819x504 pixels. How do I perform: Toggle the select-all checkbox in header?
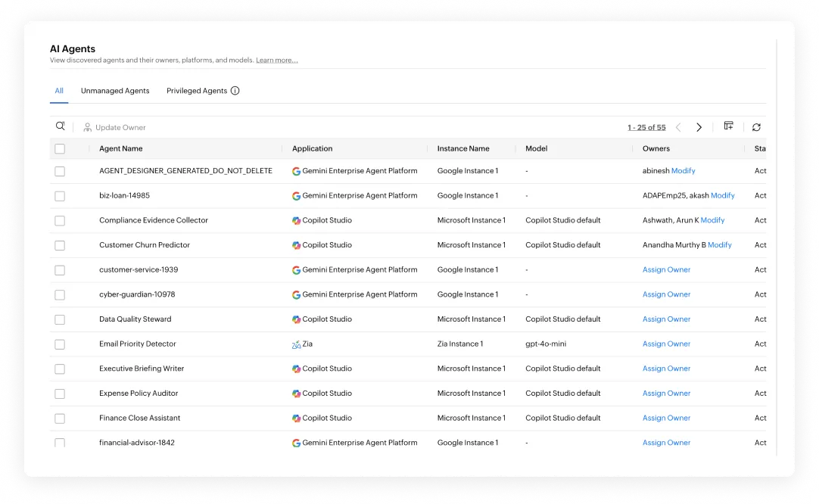tap(60, 149)
